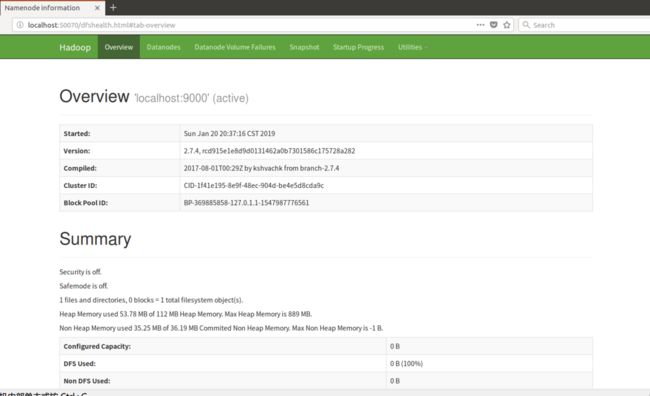Bookmark this page with star icon
The height and width of the screenshot is (396, 650).
point(507,25)
